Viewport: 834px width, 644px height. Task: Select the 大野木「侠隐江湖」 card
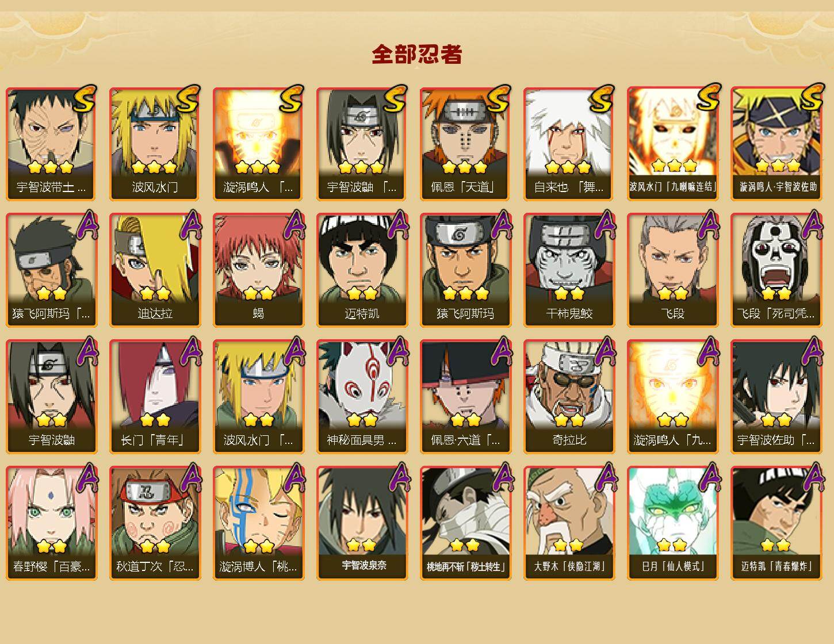click(569, 523)
